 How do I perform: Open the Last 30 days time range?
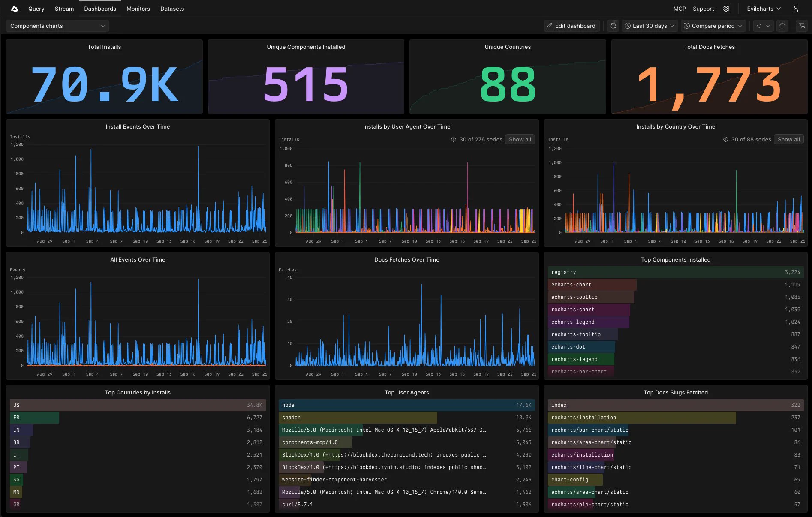coord(650,26)
